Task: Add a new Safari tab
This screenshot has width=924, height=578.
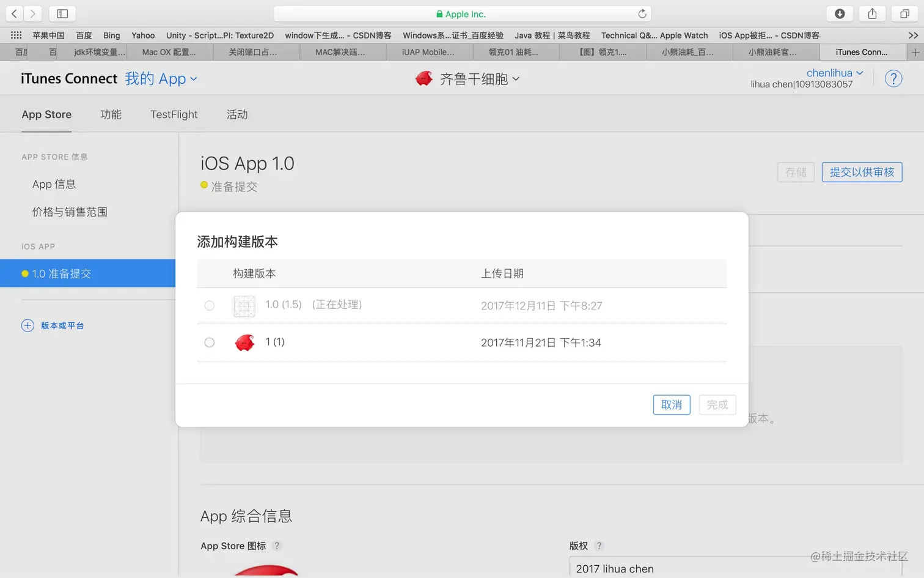Action: 915,53
